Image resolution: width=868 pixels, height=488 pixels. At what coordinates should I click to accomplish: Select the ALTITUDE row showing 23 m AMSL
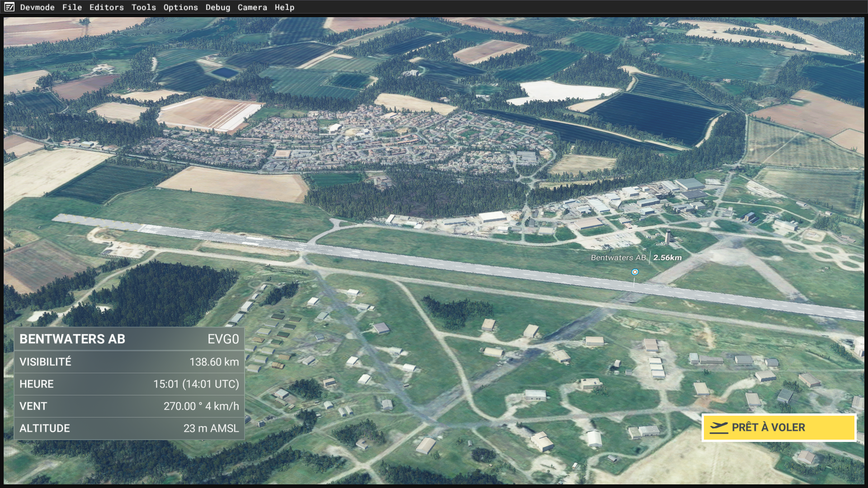pos(129,428)
